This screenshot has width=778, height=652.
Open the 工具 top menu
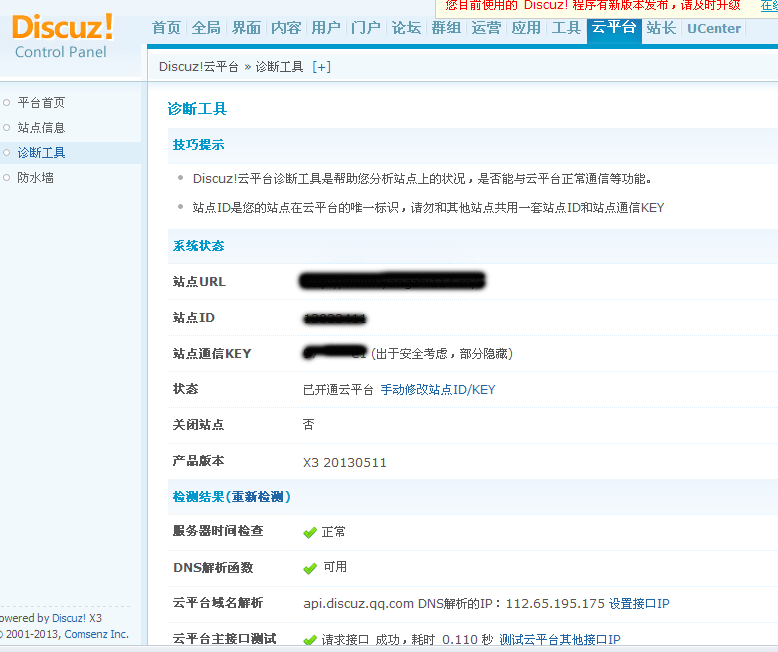(566, 28)
